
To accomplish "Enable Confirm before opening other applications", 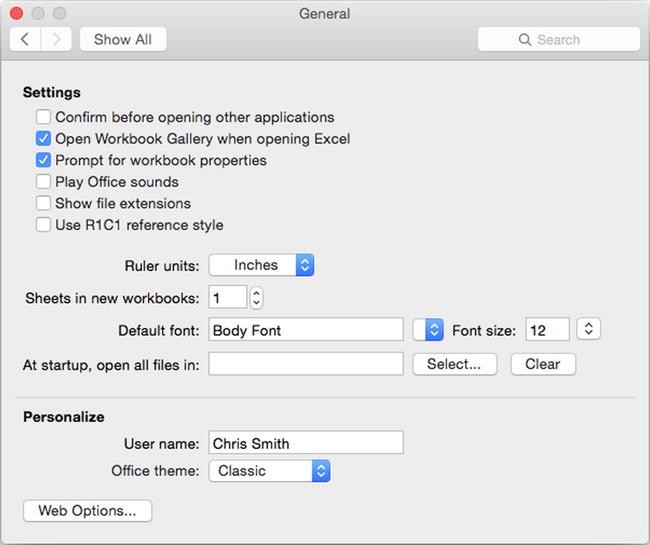I will click(x=43, y=117).
